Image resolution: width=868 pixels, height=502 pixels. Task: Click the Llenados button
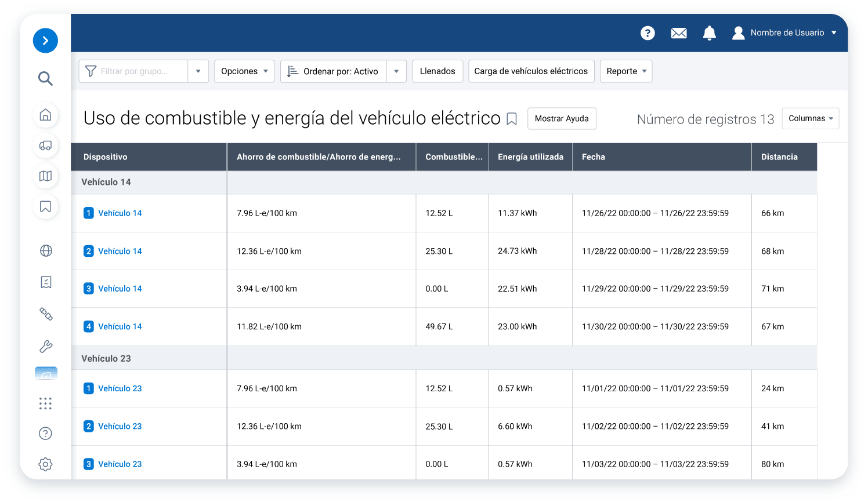click(437, 71)
